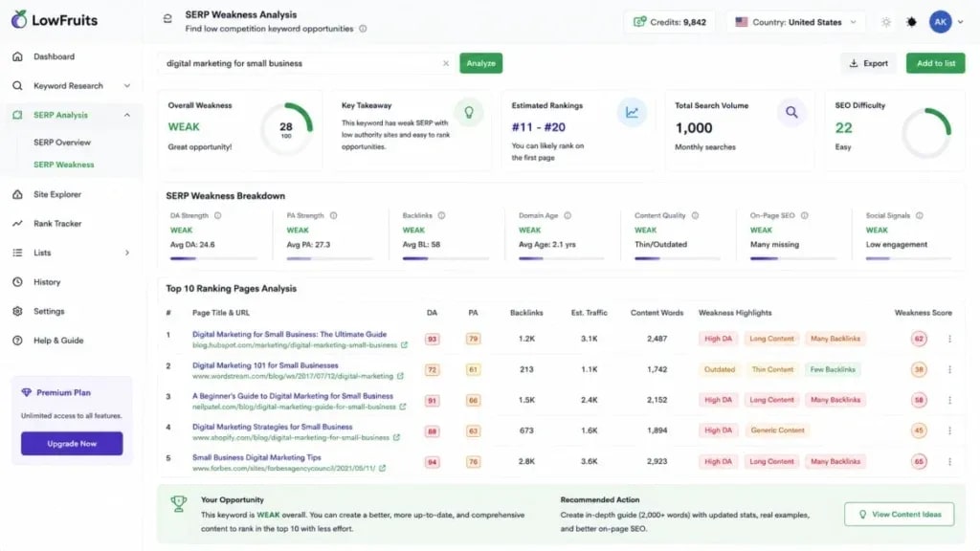Click the Weakness Score column header

coord(924,313)
